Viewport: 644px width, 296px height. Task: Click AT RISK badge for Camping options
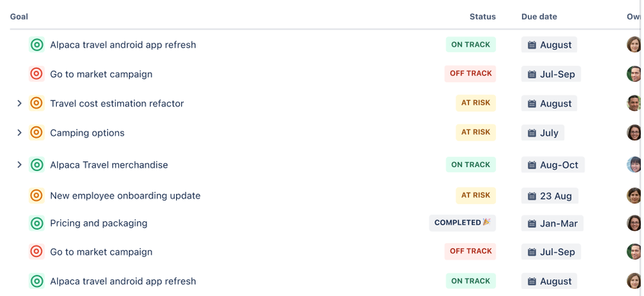pyautogui.click(x=476, y=132)
